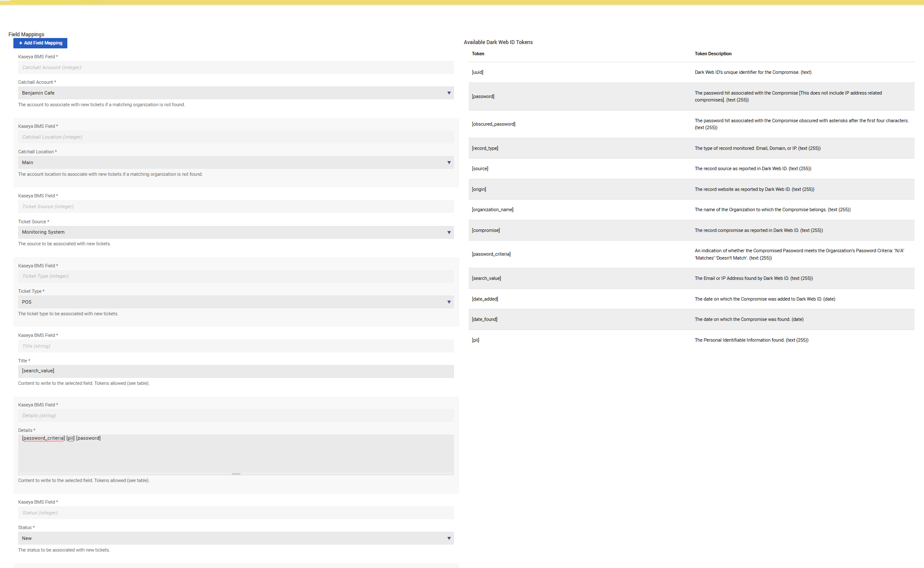The image size is (924, 568).
Task: Select the [obscured_password] token row
Action: pyautogui.click(x=493, y=124)
